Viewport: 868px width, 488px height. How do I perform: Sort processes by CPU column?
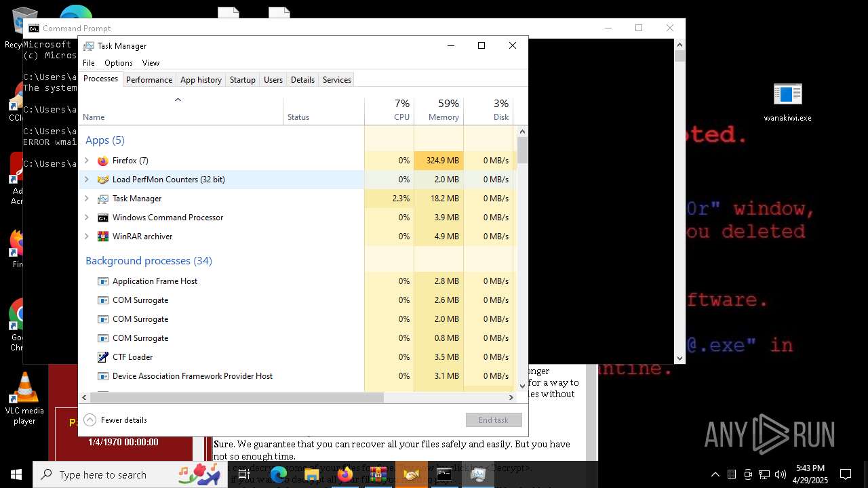389,111
